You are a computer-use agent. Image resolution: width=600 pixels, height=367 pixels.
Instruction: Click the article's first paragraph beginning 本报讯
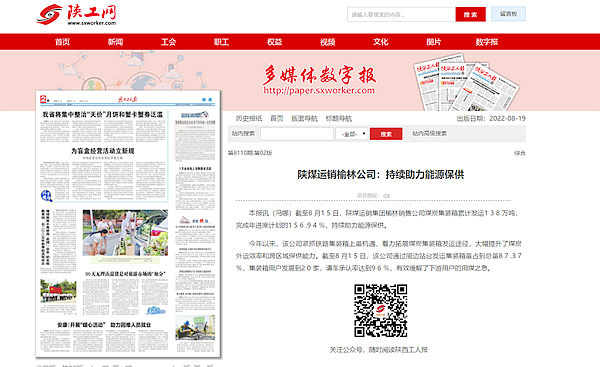377,219
